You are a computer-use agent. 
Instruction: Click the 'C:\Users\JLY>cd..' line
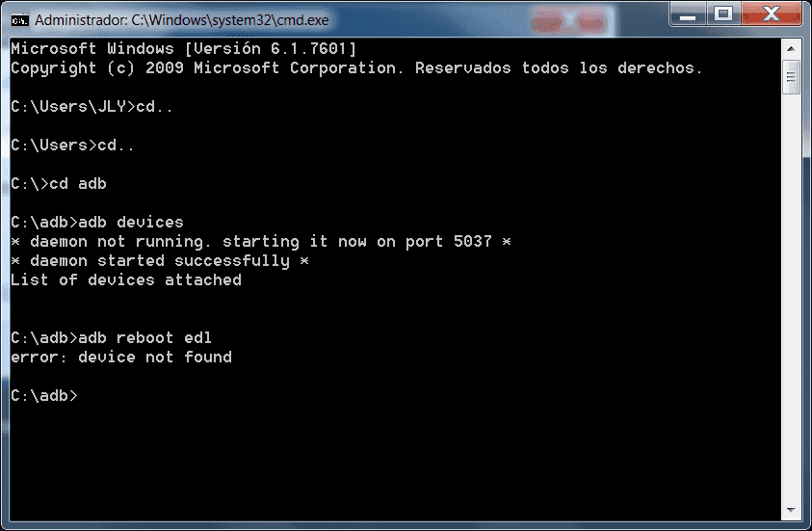coord(92,107)
